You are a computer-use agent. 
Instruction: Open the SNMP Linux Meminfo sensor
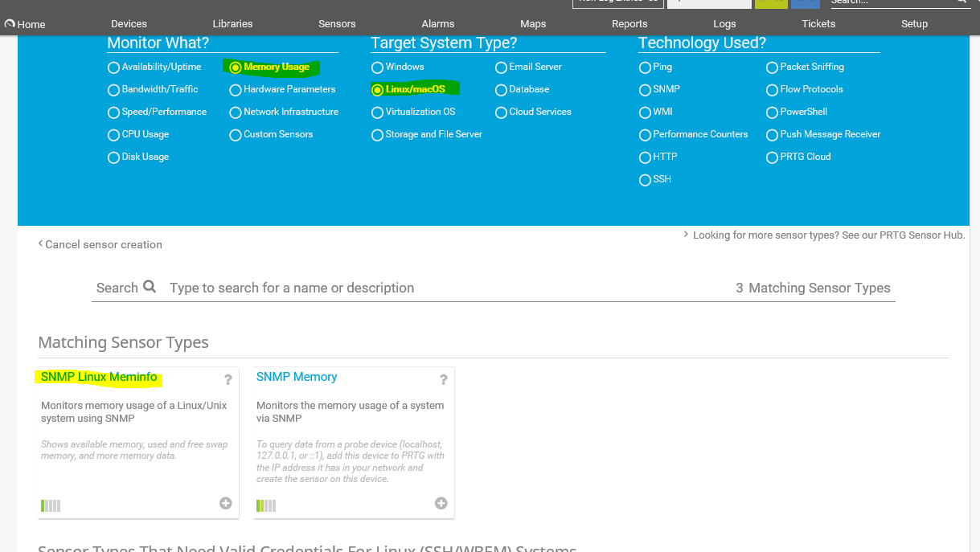point(99,377)
